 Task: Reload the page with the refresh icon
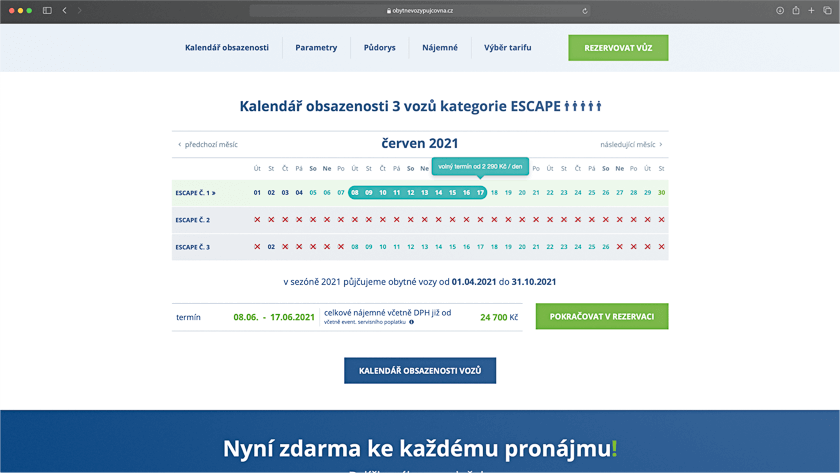585,10
